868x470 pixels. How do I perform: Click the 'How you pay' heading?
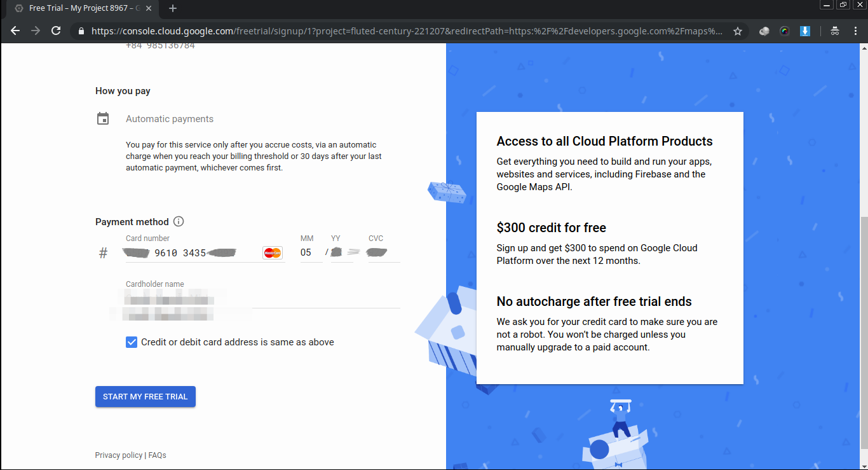click(123, 91)
